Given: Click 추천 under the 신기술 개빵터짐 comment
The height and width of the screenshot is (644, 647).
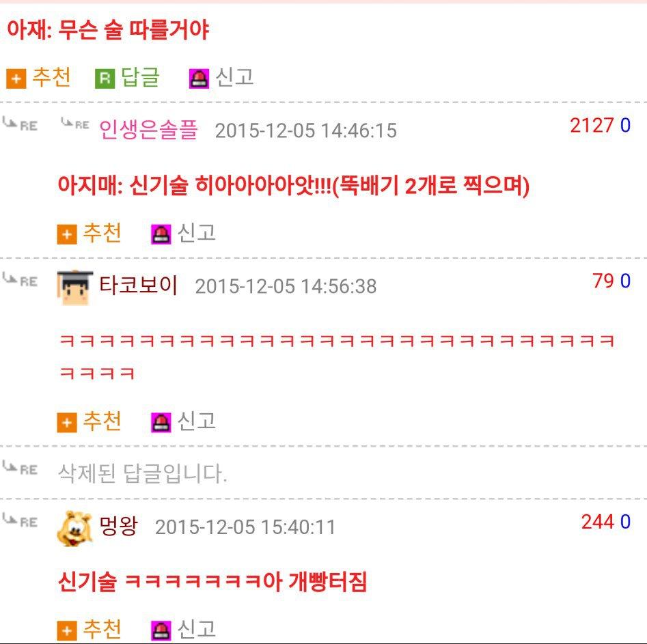Looking at the screenshot, I should 102,629.
